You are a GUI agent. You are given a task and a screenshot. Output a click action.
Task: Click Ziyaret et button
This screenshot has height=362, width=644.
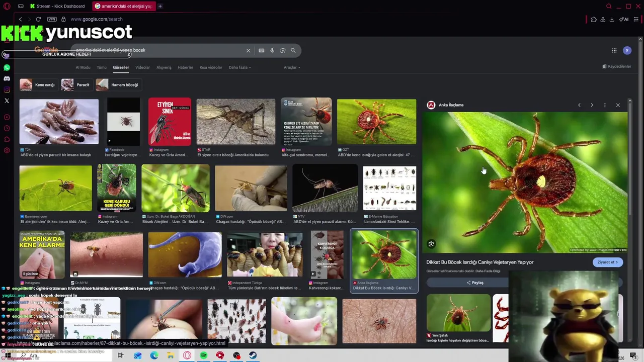point(608,262)
